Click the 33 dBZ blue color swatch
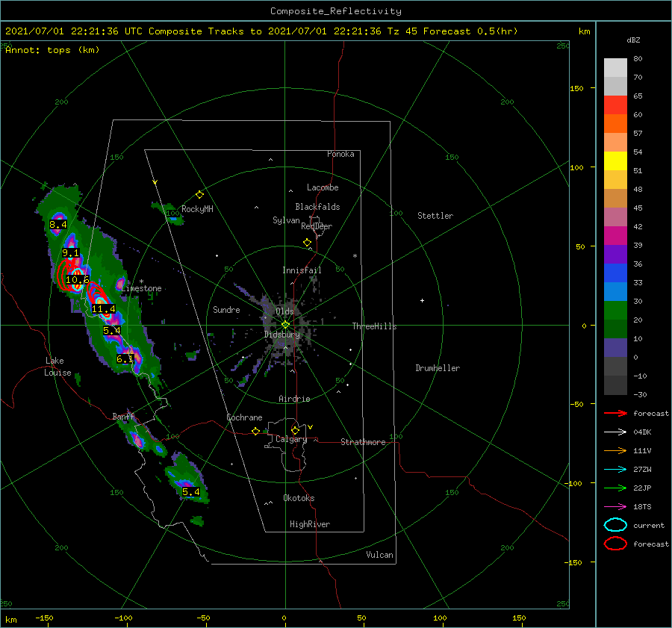The width and height of the screenshot is (672, 628). [615, 273]
